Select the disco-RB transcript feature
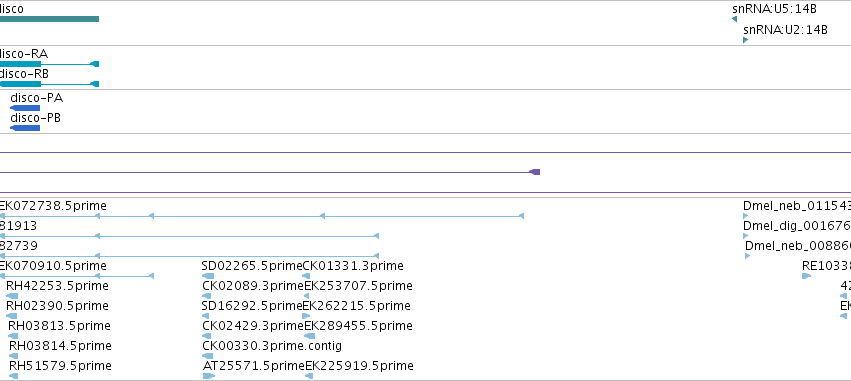The height and width of the screenshot is (381, 851). click(49, 84)
